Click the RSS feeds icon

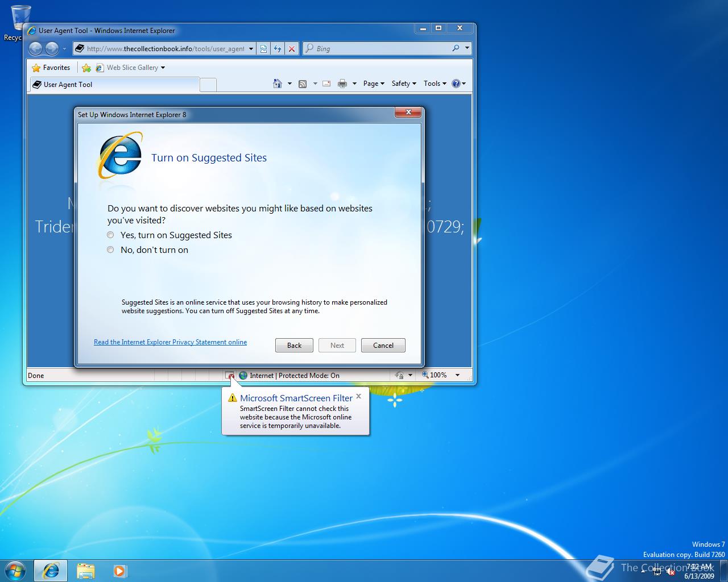[303, 84]
